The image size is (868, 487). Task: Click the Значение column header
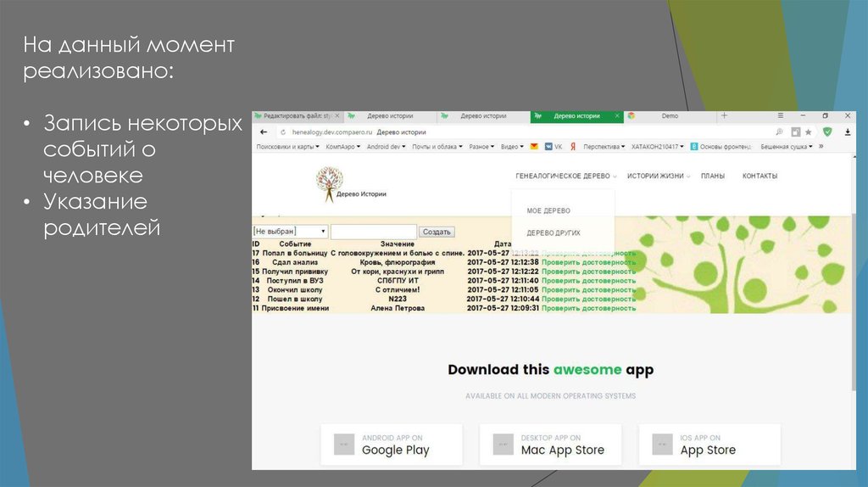pyautogui.click(x=398, y=243)
